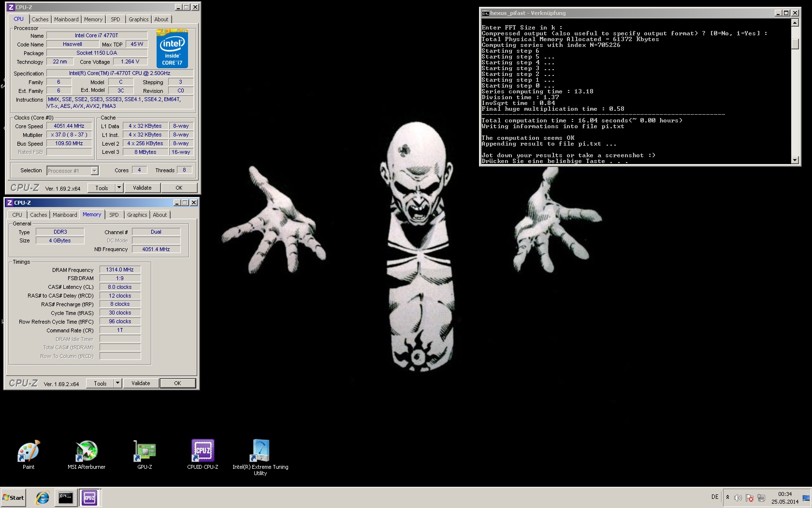The width and height of the screenshot is (812, 508).
Task: Switch to About tab in top CPU-Z
Action: (x=161, y=19)
